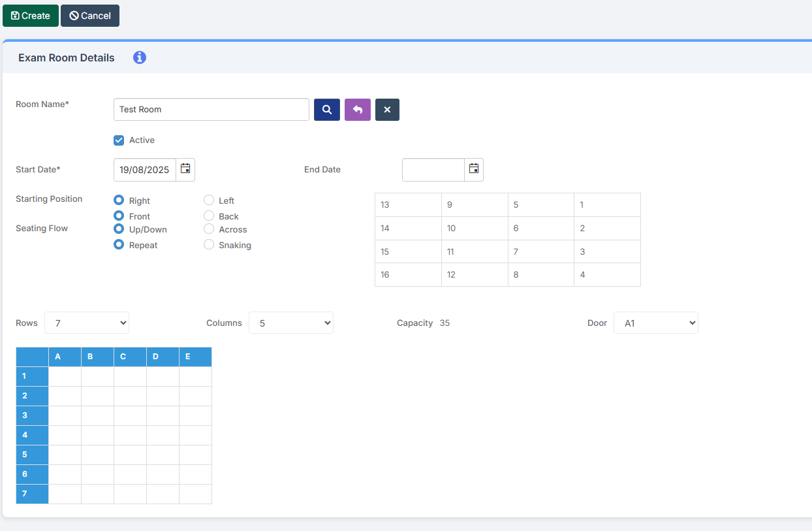The height and width of the screenshot is (531, 812).
Task: Clear room name with the X button
Action: [387, 110]
